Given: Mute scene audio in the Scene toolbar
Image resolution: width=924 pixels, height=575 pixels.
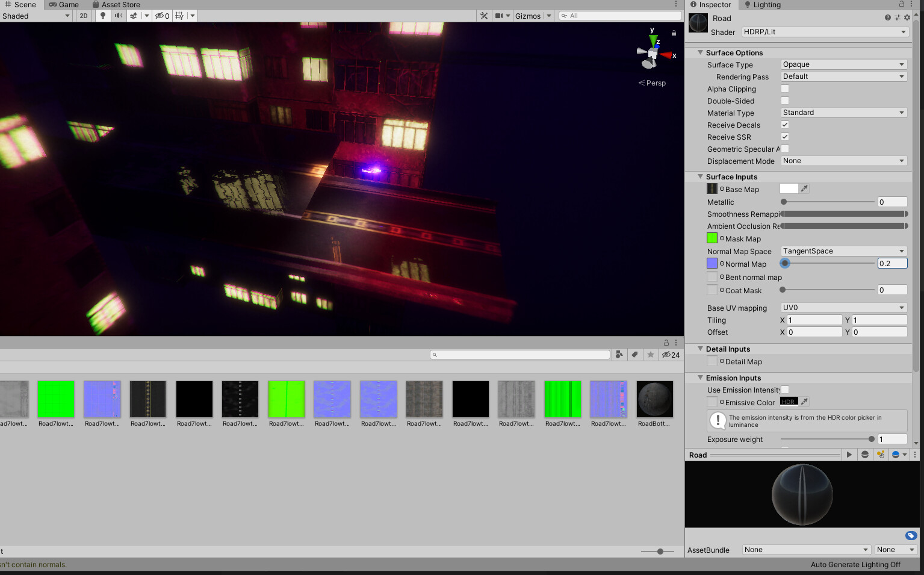Looking at the screenshot, I should pyautogui.click(x=117, y=16).
